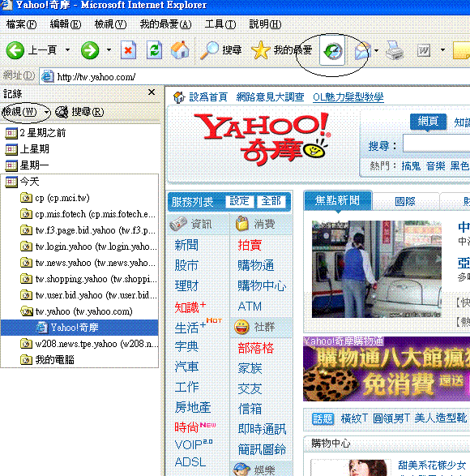The height and width of the screenshot is (476, 470).
Task: Click the History panel search icon
Action: [x=62, y=112]
